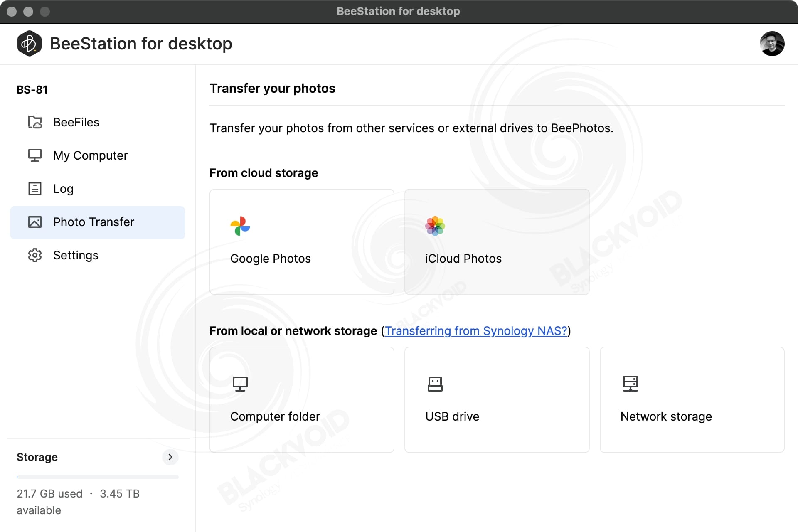Choose the iCloud Photos card
Image resolution: width=798 pixels, height=532 pixels.
pyautogui.click(x=497, y=242)
